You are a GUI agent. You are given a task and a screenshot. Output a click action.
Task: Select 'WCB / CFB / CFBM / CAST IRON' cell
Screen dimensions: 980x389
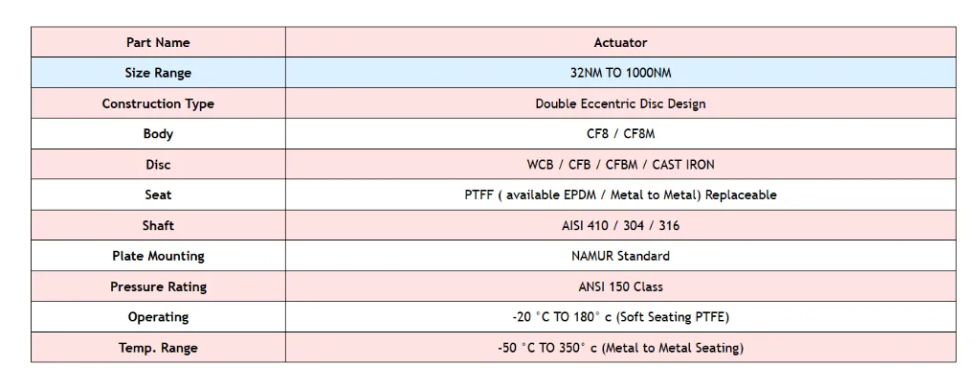[x=620, y=165]
